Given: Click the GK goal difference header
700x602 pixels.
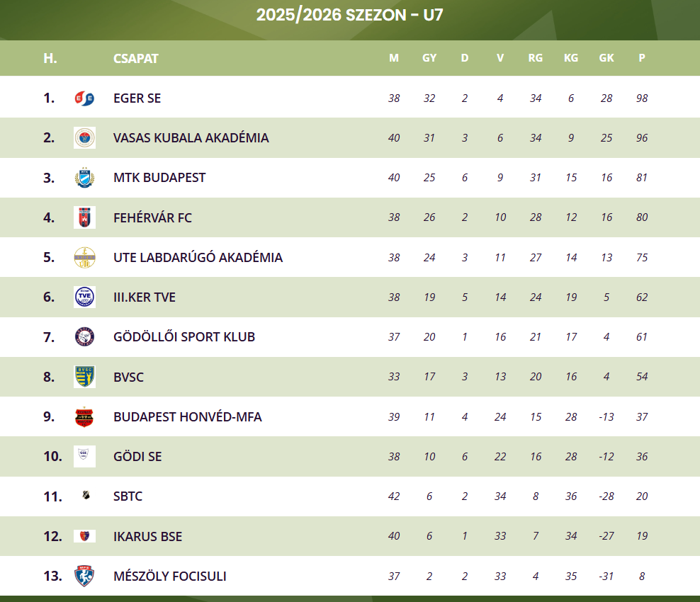Looking at the screenshot, I should (x=606, y=58).
